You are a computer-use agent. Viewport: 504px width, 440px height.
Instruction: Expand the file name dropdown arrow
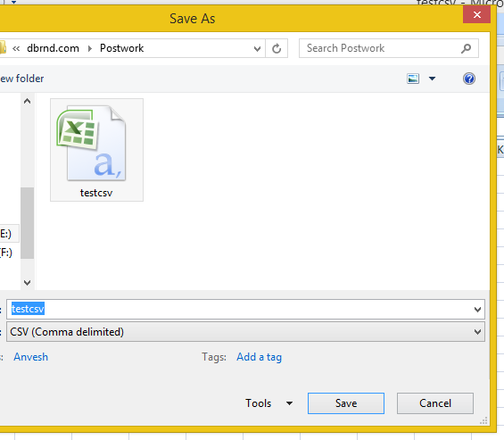click(x=477, y=310)
